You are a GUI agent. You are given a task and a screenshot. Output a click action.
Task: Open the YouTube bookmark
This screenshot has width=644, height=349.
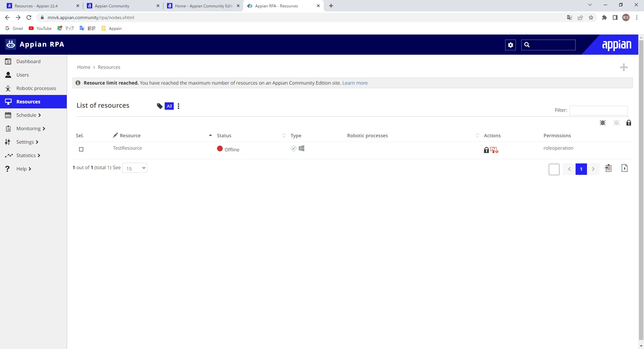[40, 29]
